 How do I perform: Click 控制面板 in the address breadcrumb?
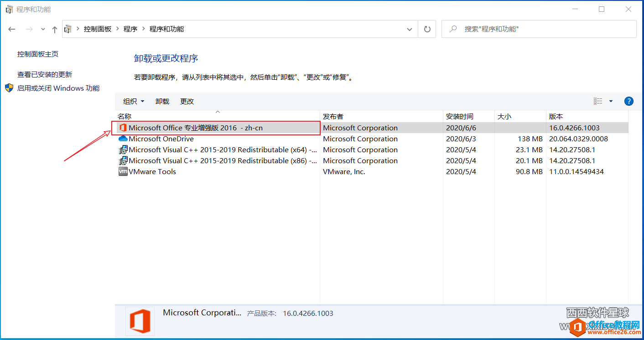click(98, 29)
